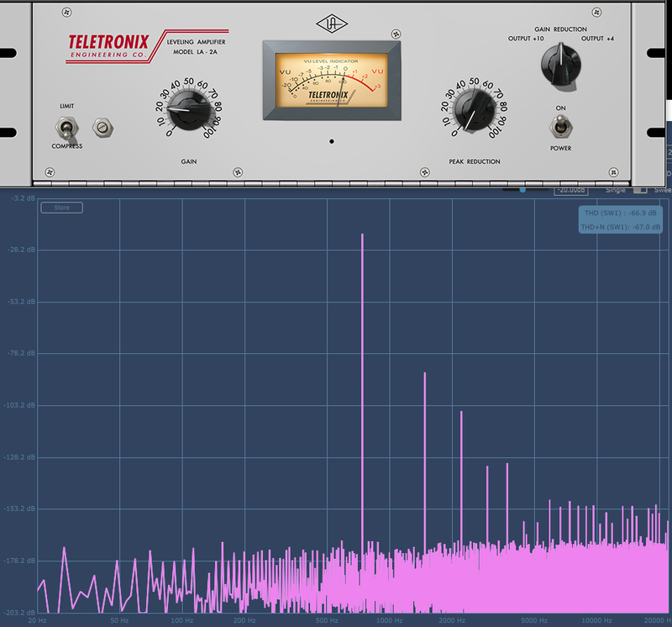
Task: Click the -20.00dB level input field
Action: click(x=572, y=190)
